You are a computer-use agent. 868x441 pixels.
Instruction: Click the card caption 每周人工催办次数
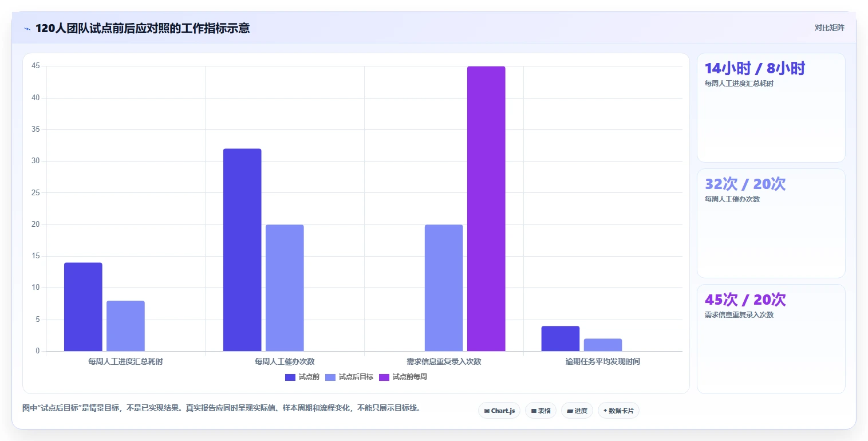tap(732, 199)
